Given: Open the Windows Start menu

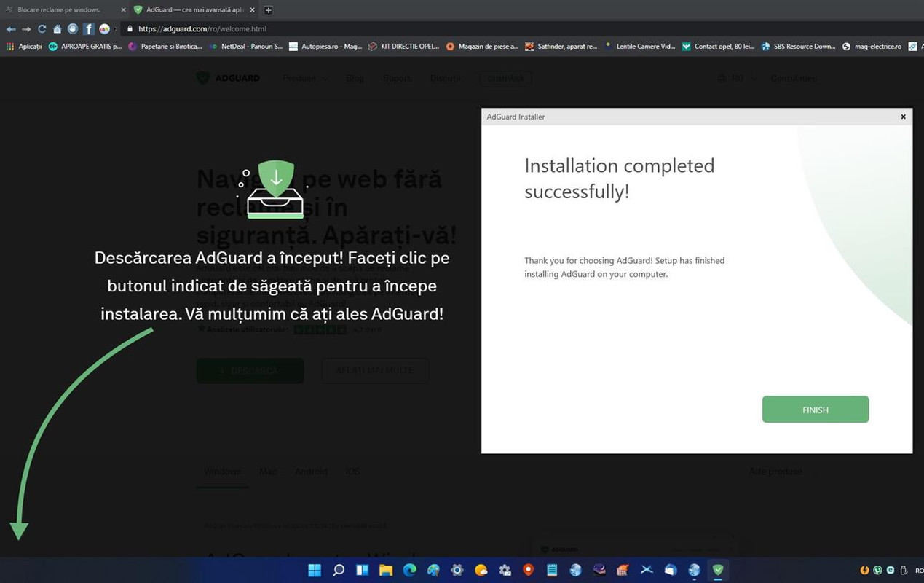Looking at the screenshot, I should coord(315,570).
